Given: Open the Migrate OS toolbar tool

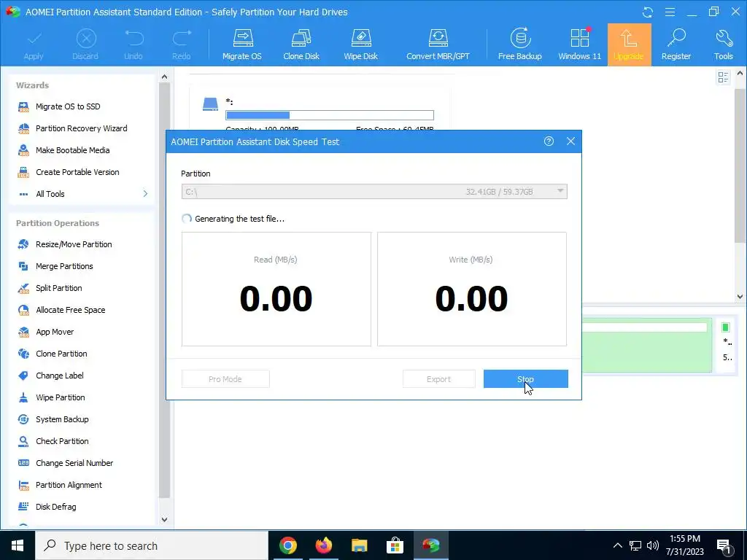Looking at the screenshot, I should pos(242,44).
